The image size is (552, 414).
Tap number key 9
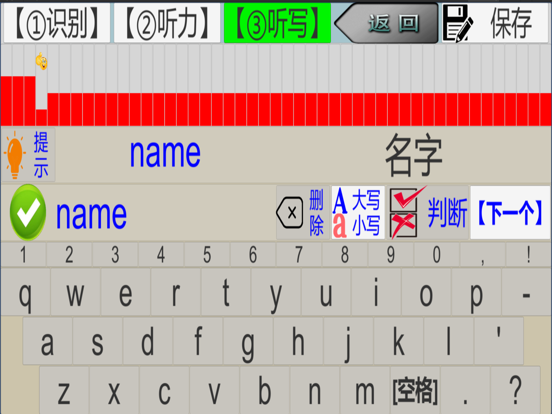pyautogui.click(x=391, y=255)
